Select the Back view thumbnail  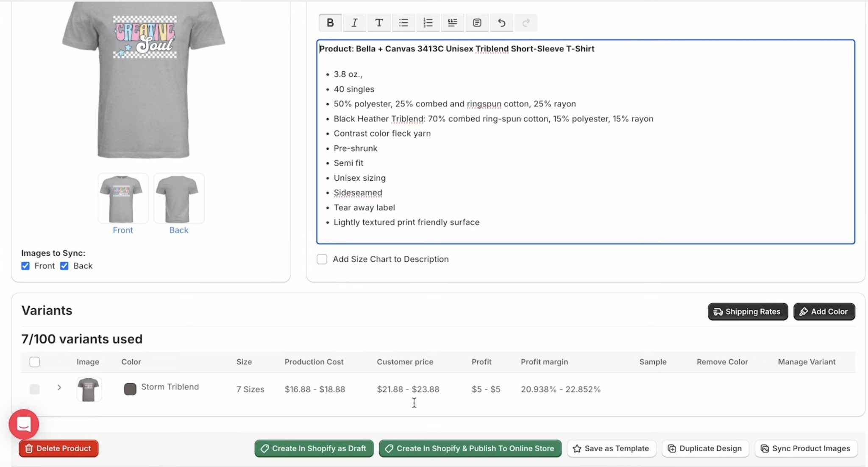click(x=178, y=199)
